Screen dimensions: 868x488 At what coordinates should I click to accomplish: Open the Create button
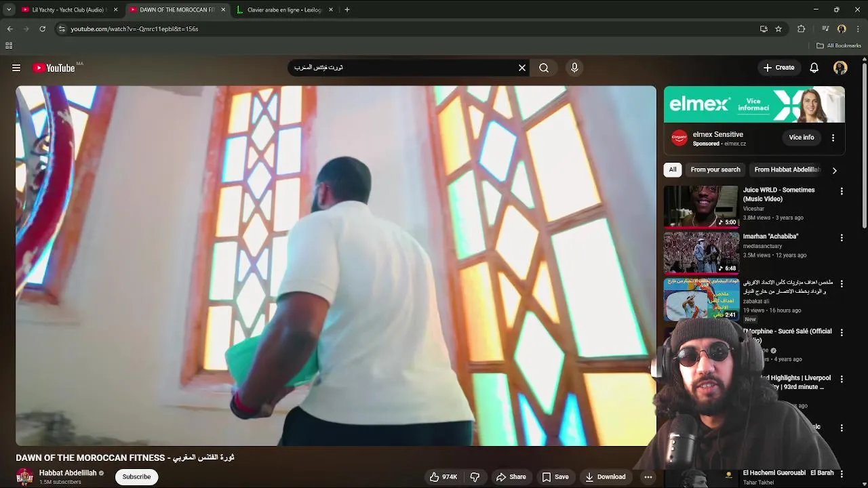point(778,68)
